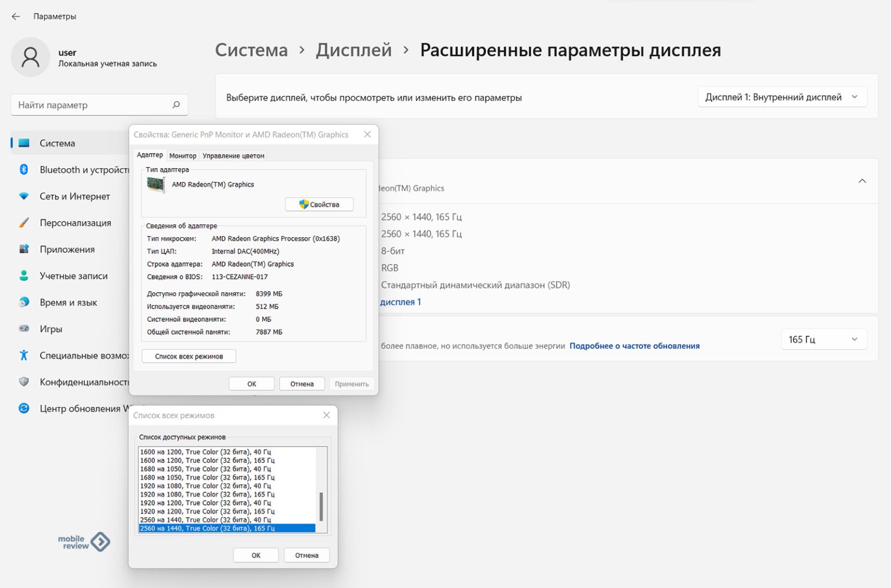Click the 8-бит bit depth value
Image resolution: width=891 pixels, height=588 pixels.
[393, 251]
